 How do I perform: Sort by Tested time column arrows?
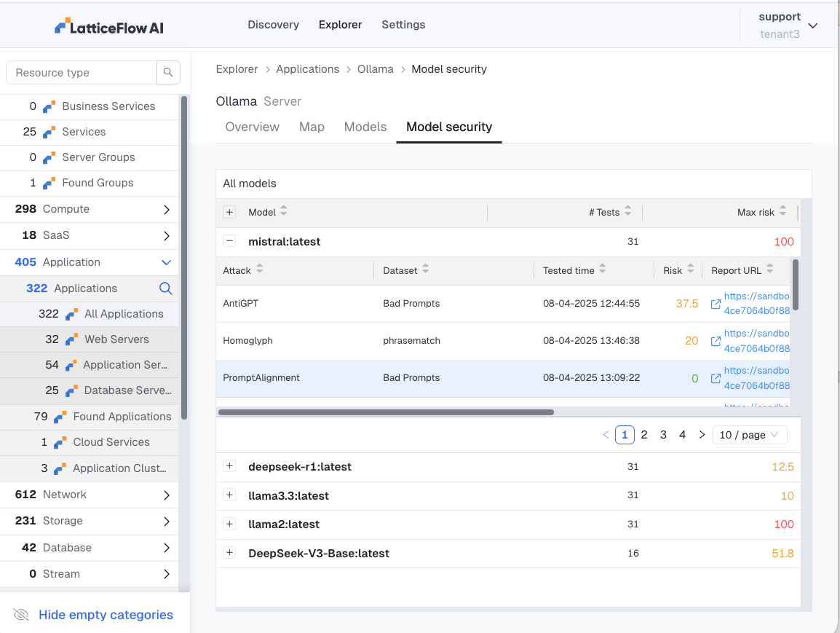[603, 270]
